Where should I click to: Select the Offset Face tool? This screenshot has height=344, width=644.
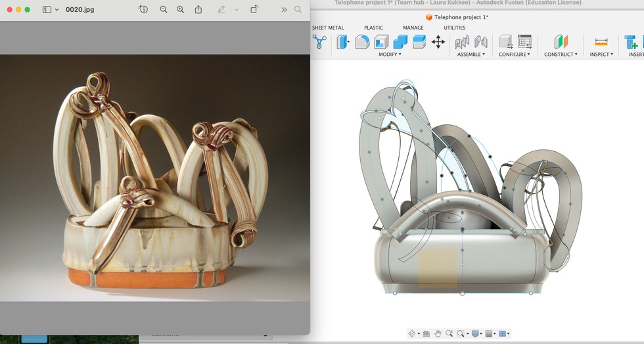click(x=419, y=42)
